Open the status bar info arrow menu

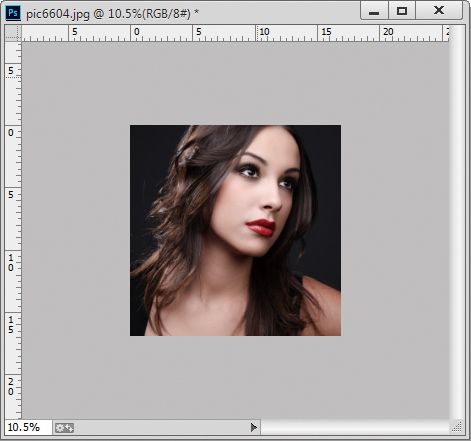(x=254, y=427)
